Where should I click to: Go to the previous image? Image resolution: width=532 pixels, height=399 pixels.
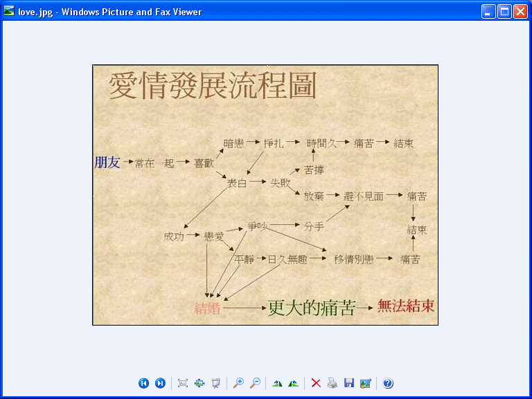point(143,383)
